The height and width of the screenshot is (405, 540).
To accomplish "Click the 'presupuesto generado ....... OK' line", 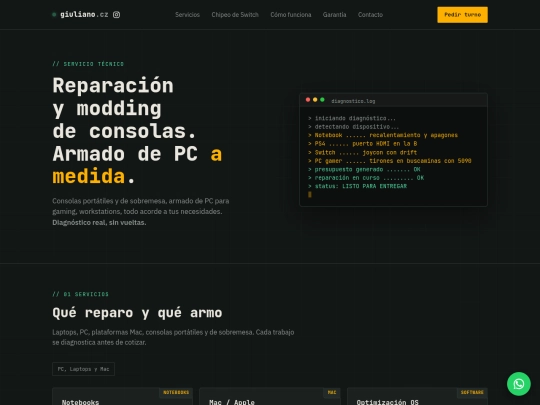I will pos(364,169).
